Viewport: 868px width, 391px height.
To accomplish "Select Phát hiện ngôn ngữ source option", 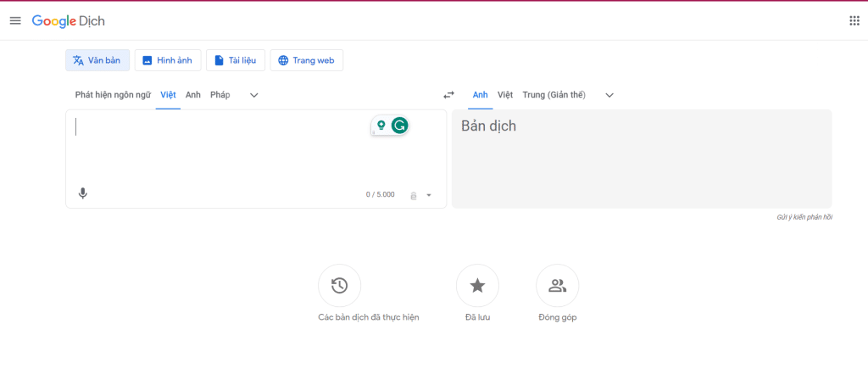I will click(113, 95).
